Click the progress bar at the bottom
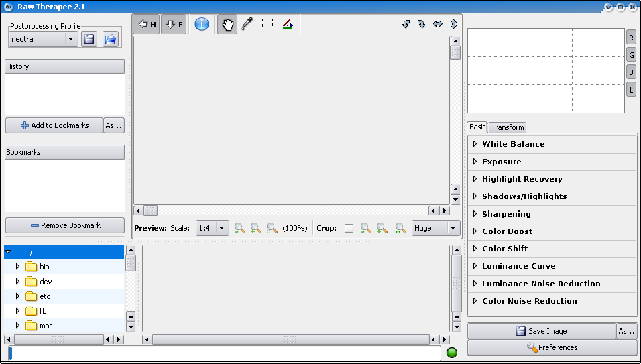641x364 pixels. tap(225, 353)
